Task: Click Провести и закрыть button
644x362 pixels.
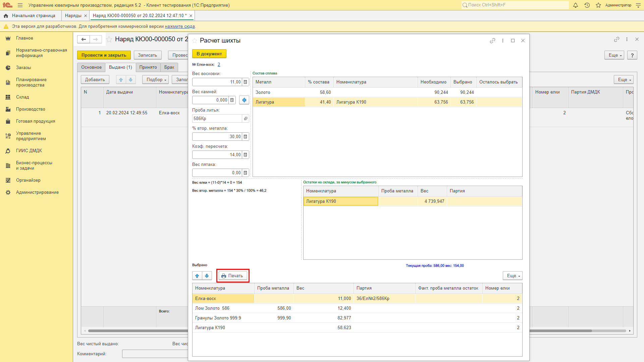Action: [x=104, y=55]
